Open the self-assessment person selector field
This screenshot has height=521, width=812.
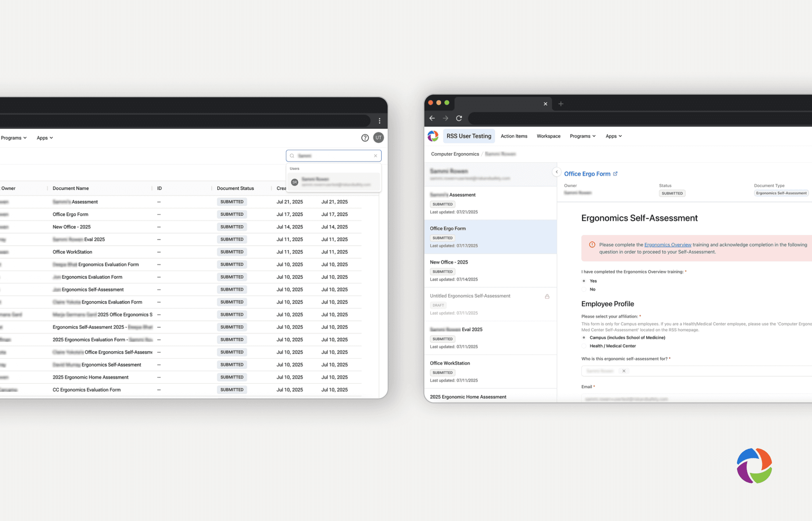click(x=697, y=371)
